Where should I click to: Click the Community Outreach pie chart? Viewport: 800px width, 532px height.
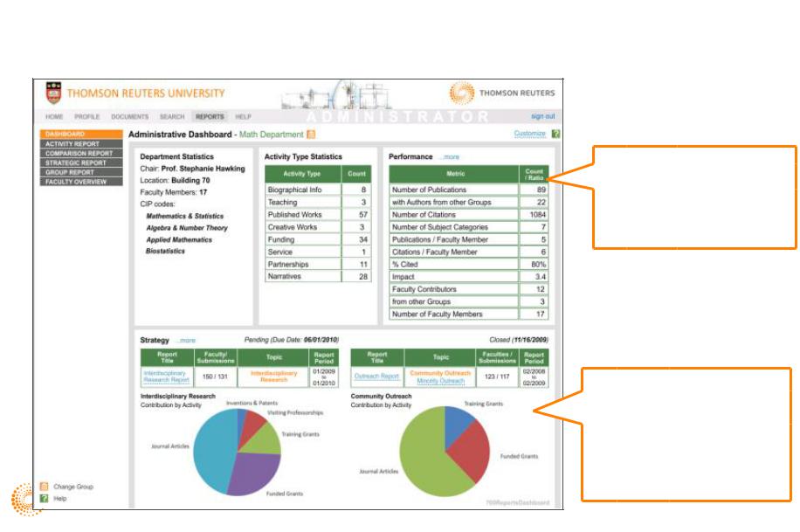(445, 452)
